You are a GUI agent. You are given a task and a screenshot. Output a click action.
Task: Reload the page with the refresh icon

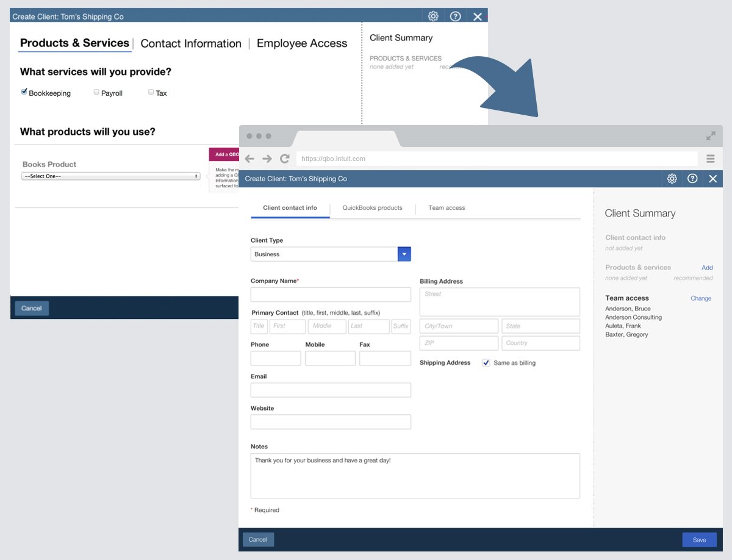pos(284,159)
